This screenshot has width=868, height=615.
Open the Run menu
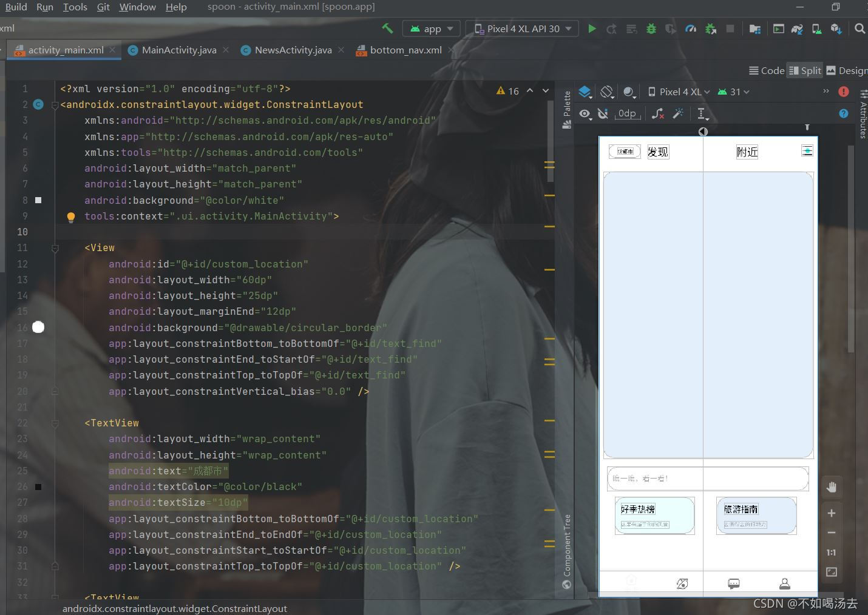coord(45,7)
